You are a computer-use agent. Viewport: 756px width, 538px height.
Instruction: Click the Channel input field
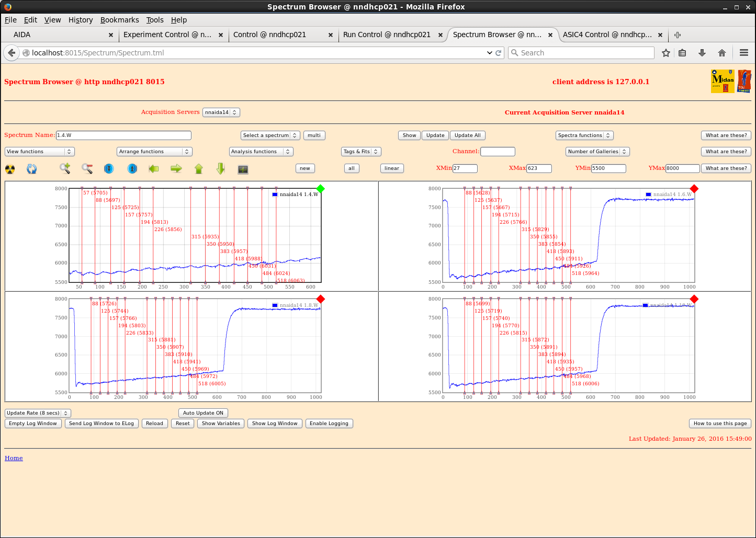pyautogui.click(x=498, y=152)
